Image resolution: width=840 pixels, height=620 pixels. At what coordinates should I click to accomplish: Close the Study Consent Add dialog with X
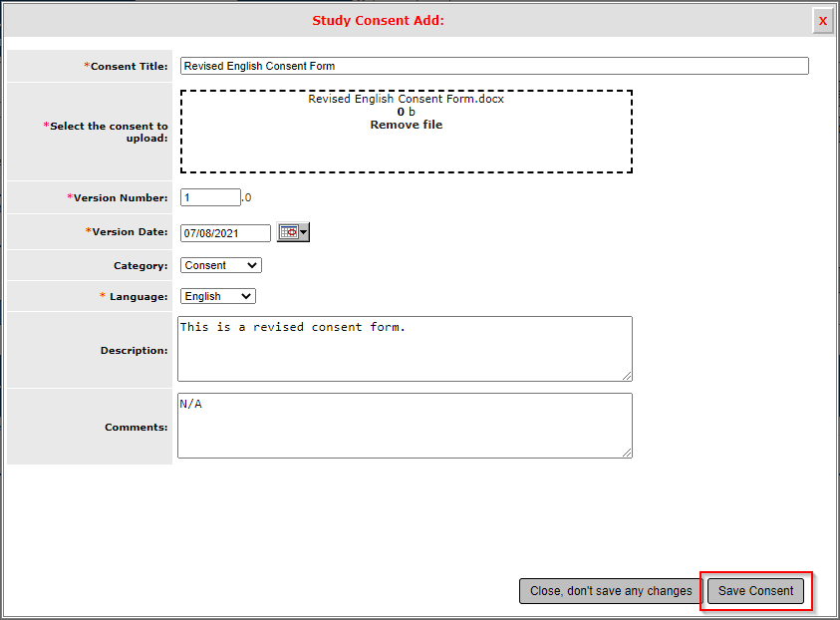823,21
